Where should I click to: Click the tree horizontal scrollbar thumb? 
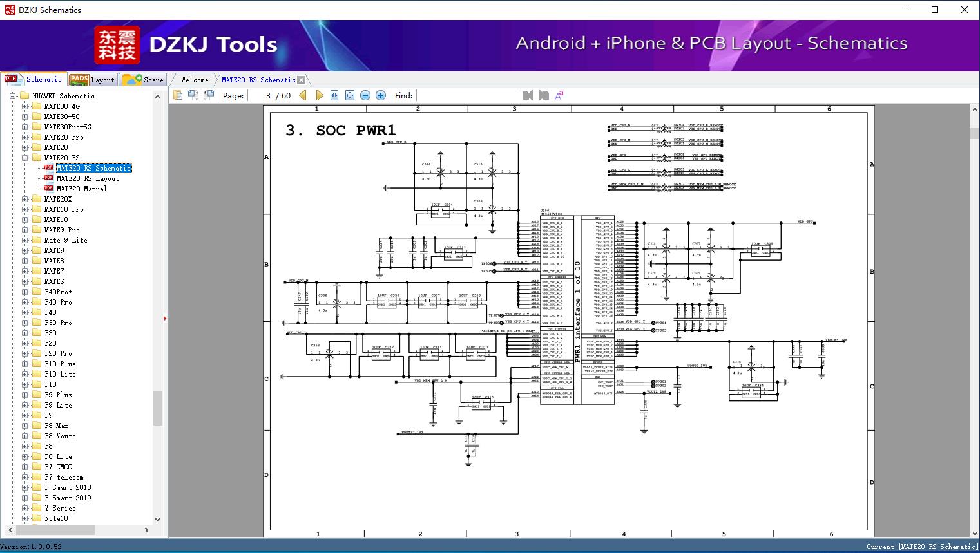pos(56,530)
